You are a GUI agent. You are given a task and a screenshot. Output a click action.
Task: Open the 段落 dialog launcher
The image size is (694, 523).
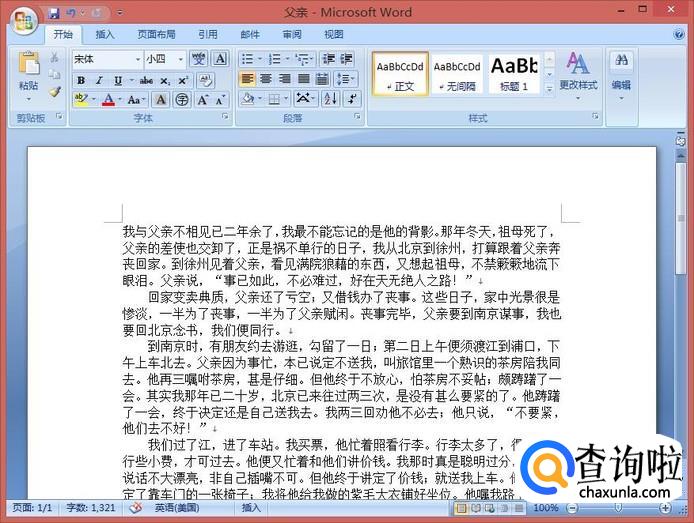pyautogui.click(x=357, y=116)
